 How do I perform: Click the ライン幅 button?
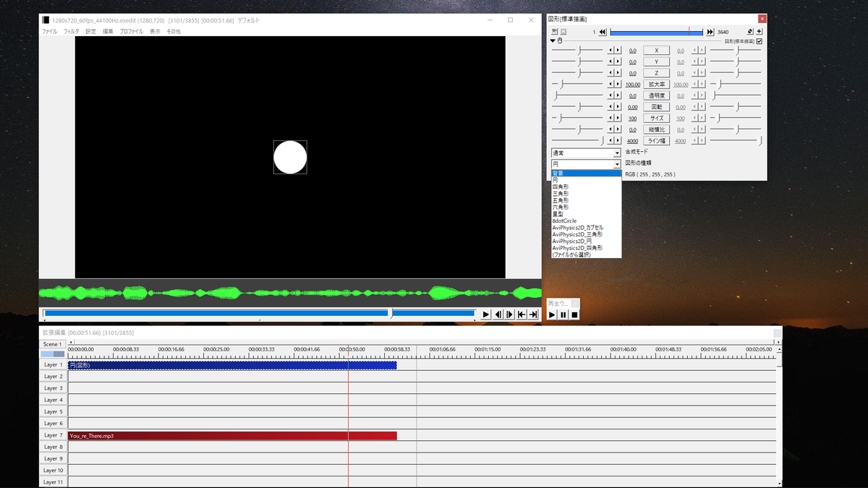(x=656, y=140)
